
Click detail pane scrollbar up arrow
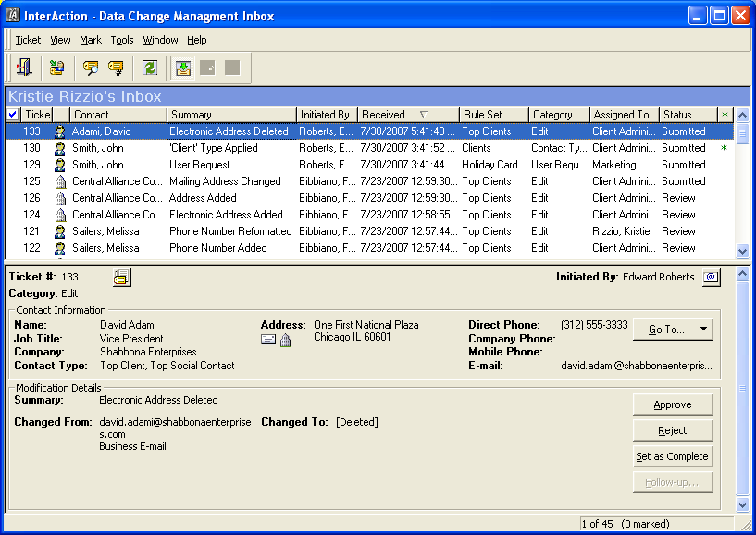coord(742,274)
